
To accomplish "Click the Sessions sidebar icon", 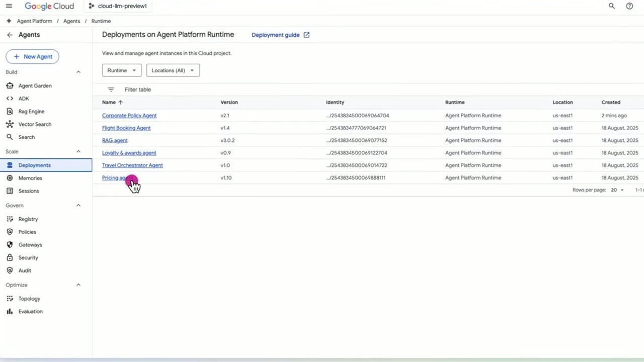I will [x=10, y=191].
